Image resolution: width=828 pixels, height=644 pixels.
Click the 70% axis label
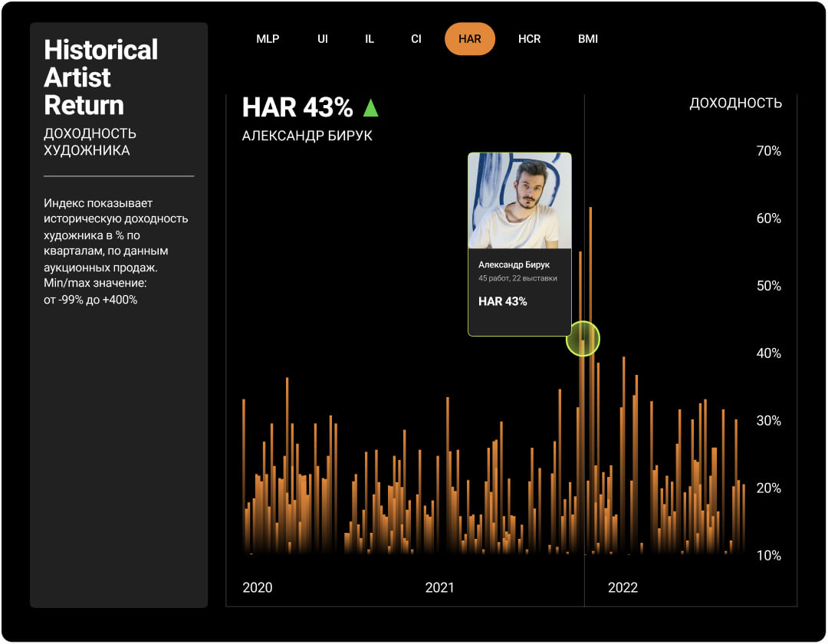coord(768,151)
